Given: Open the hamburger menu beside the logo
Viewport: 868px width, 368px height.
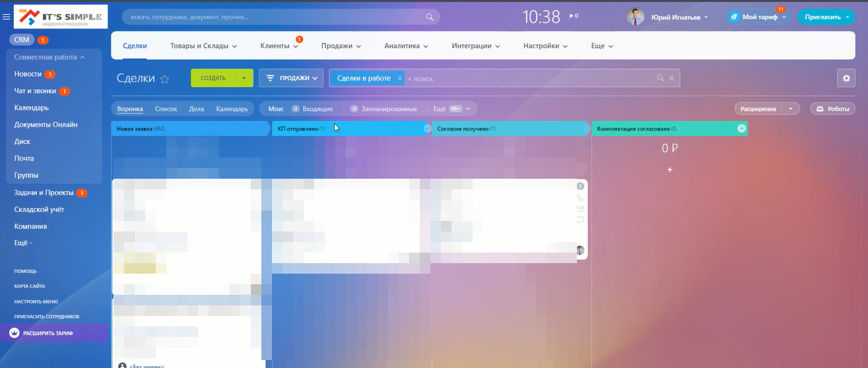Looking at the screenshot, I should pos(7,17).
